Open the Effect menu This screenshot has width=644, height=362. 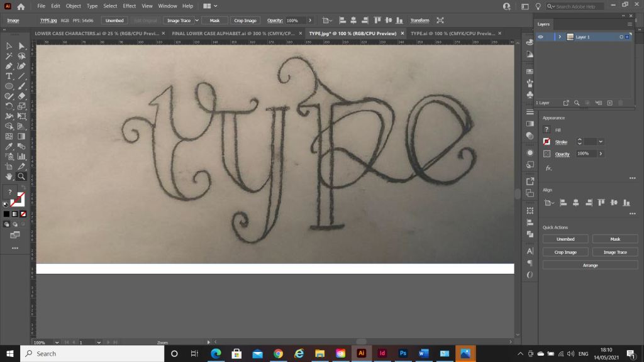(130, 6)
